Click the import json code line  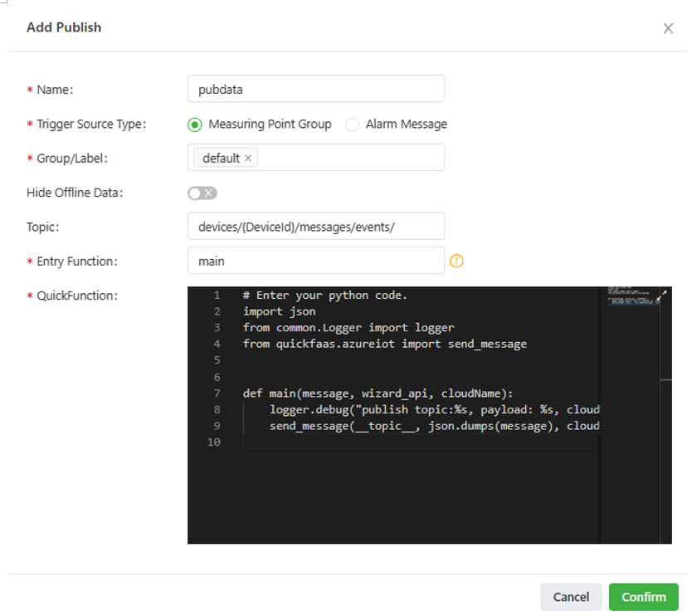tap(279, 311)
